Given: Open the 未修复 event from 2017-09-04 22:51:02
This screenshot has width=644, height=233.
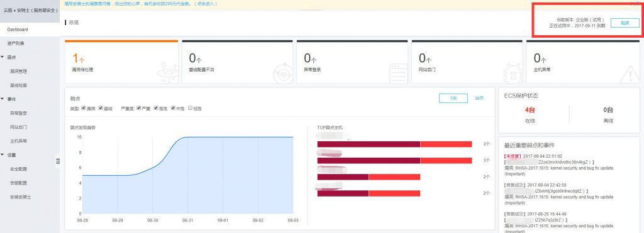Looking at the screenshot, I should click(x=558, y=165).
